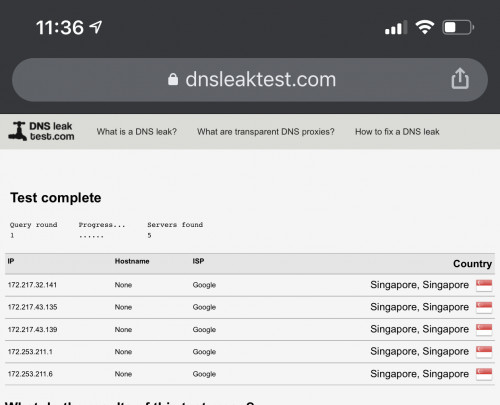Image resolution: width=500 pixels, height=405 pixels.
Task: Select the IP address 172.253.211.1
Action: click(30, 352)
